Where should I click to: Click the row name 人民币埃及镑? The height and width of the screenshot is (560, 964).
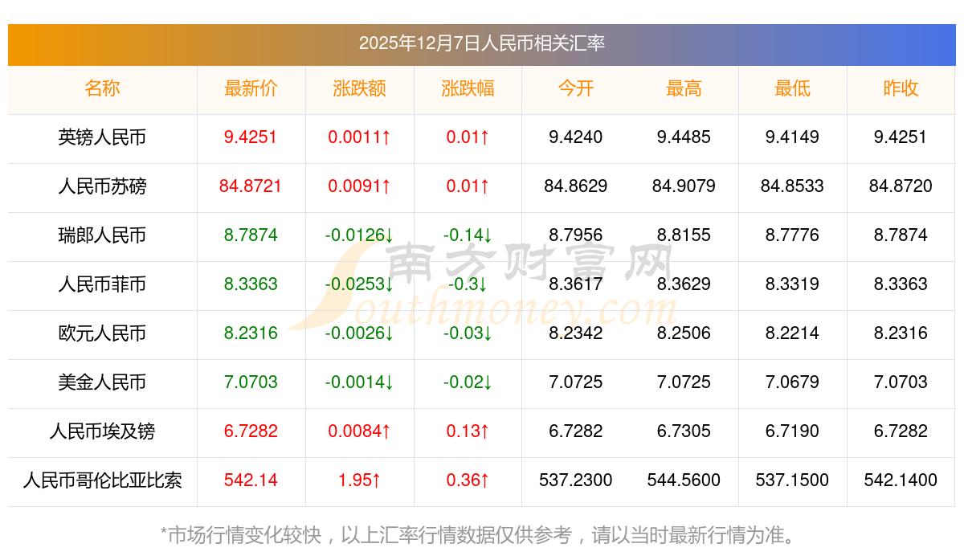click(102, 431)
